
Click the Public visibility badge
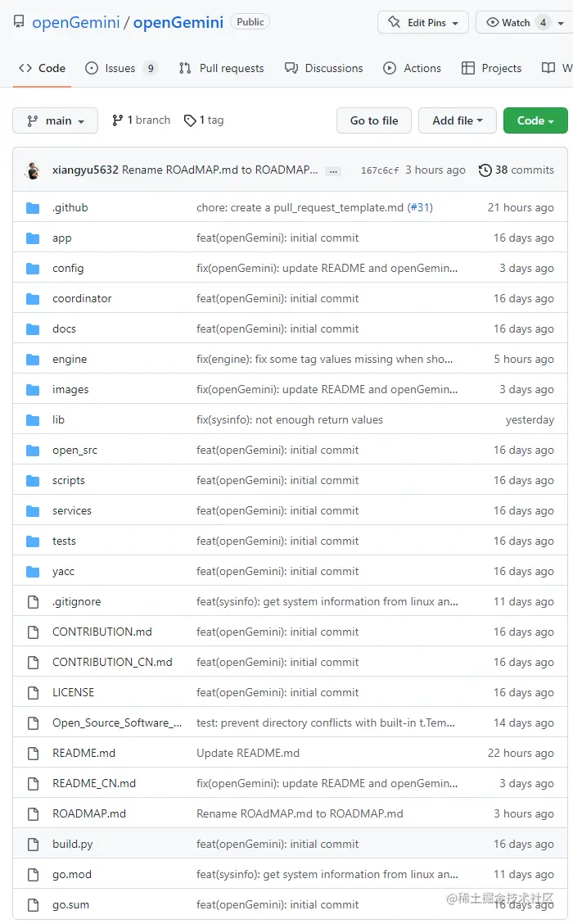250,22
